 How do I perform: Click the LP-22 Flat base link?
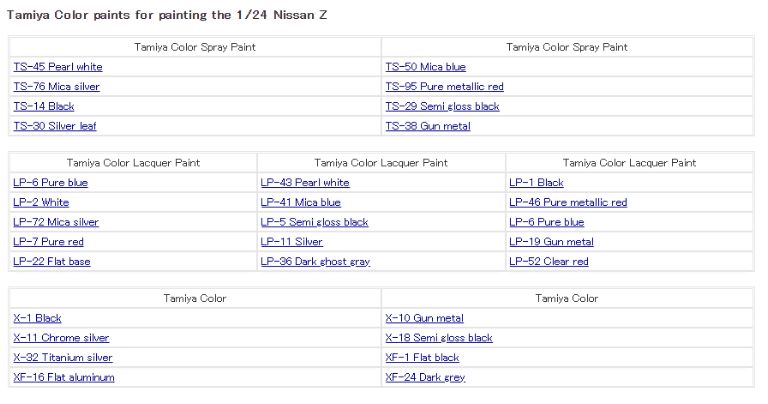click(51, 262)
